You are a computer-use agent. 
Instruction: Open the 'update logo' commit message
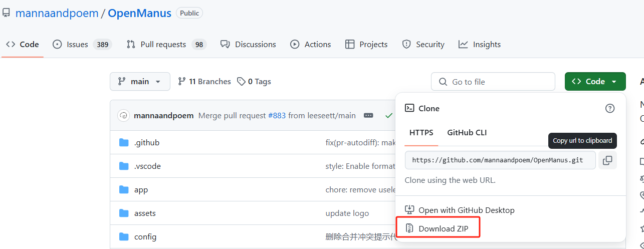(347, 213)
